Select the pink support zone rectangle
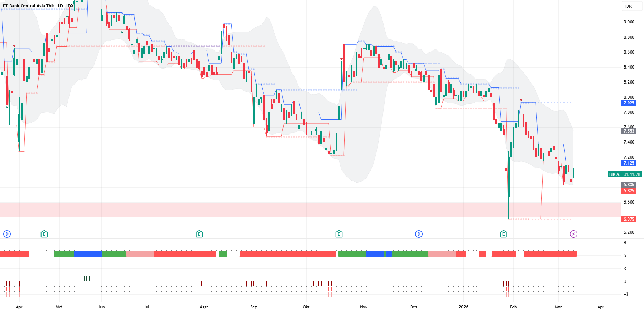 [310, 210]
